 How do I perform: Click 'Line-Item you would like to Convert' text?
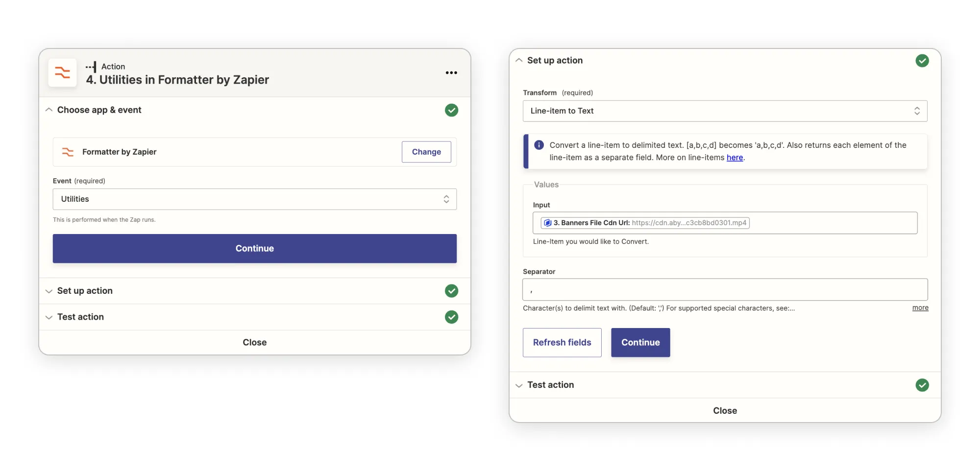591,242
